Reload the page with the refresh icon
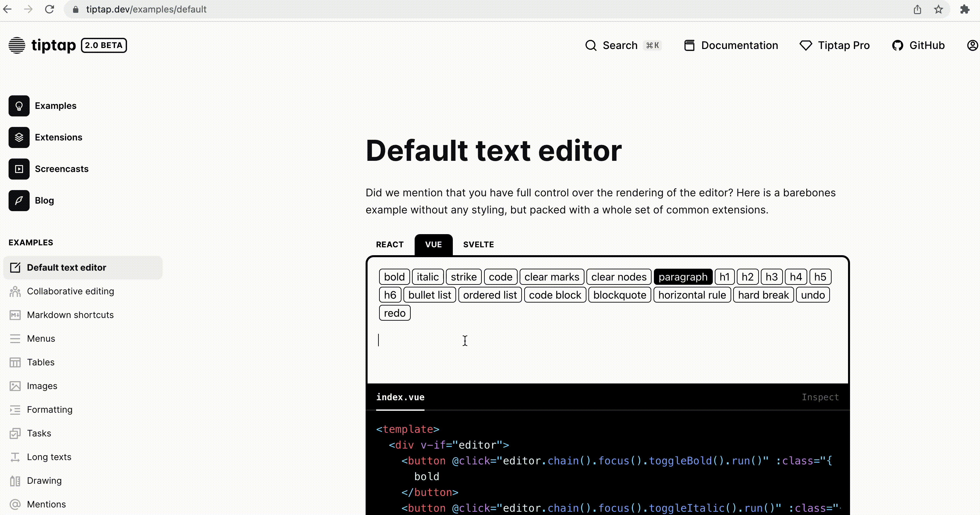 click(49, 10)
